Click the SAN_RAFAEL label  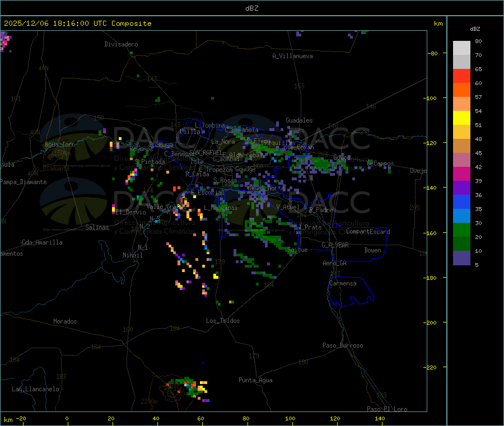click(x=206, y=152)
